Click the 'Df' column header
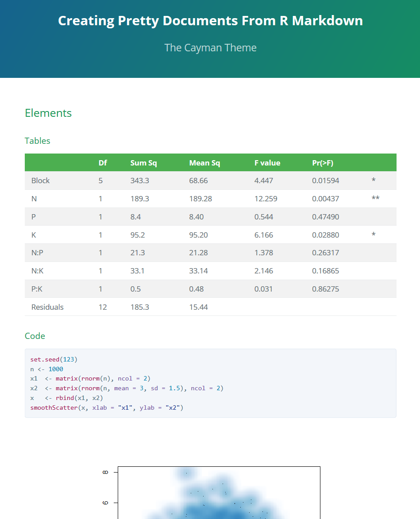The height and width of the screenshot is (519, 420). coord(103,163)
